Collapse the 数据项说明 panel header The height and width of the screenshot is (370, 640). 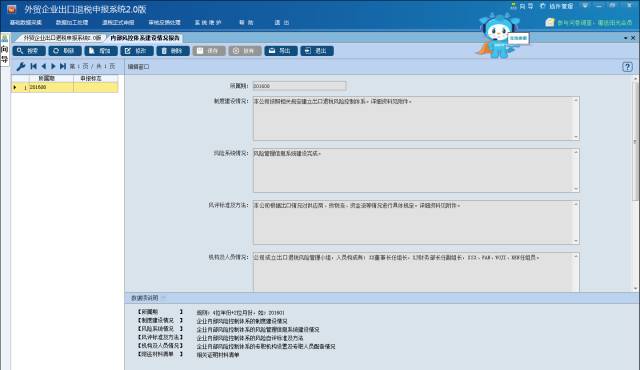coord(144,298)
